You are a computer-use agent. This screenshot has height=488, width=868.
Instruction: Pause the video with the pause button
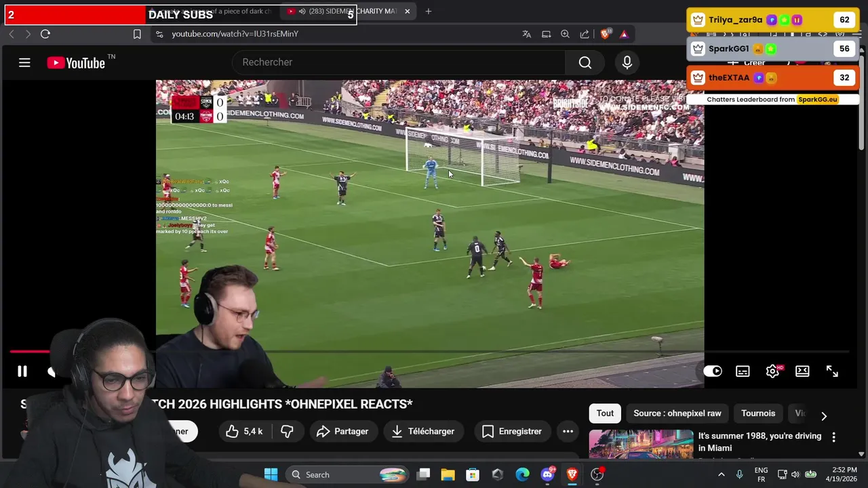pyautogui.click(x=22, y=371)
